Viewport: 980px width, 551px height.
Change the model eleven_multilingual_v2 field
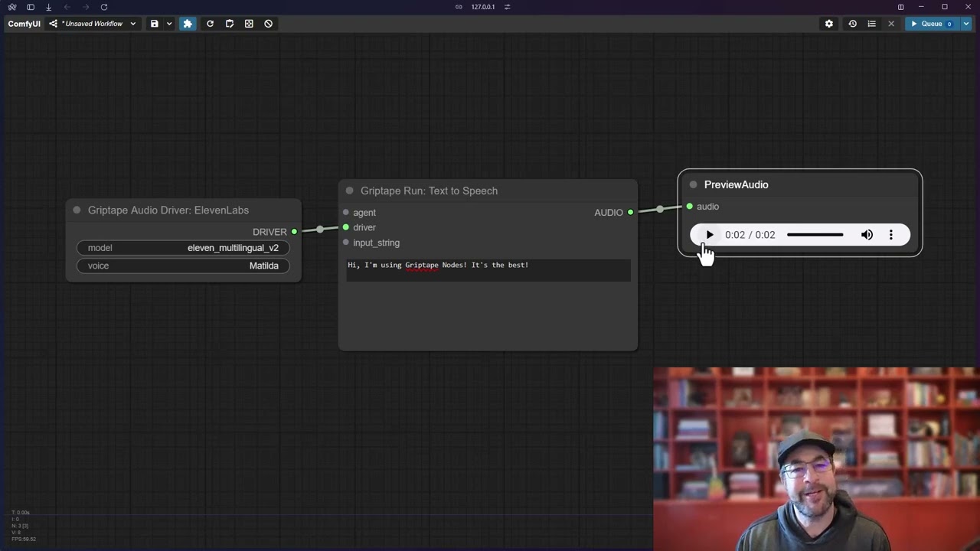(183, 248)
